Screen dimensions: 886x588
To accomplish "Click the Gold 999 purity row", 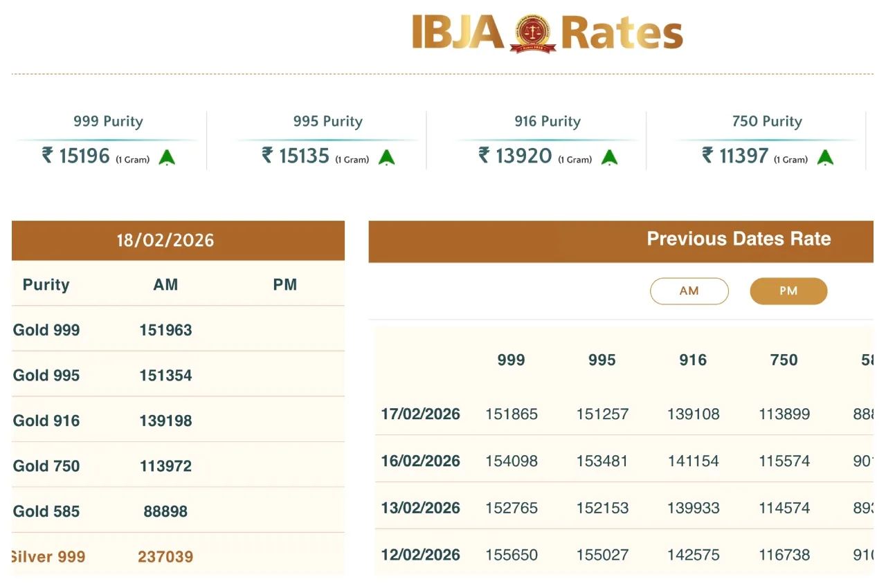I will pos(46,330).
